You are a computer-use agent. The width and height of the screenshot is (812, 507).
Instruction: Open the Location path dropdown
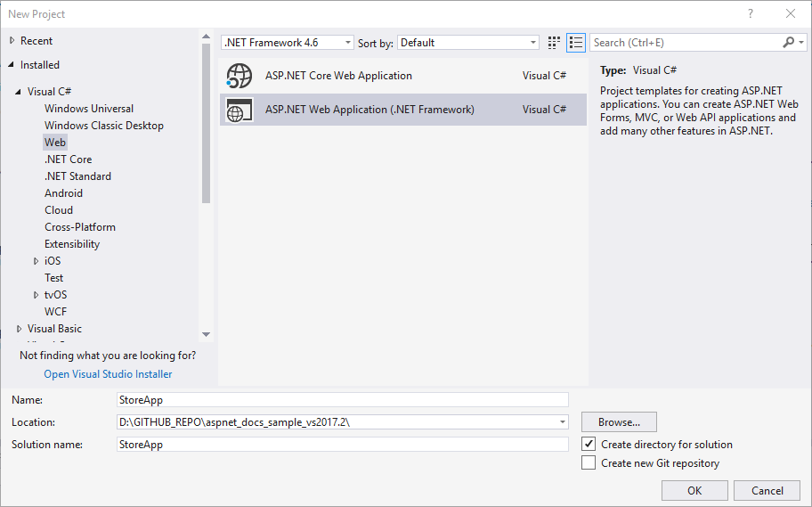(x=562, y=422)
